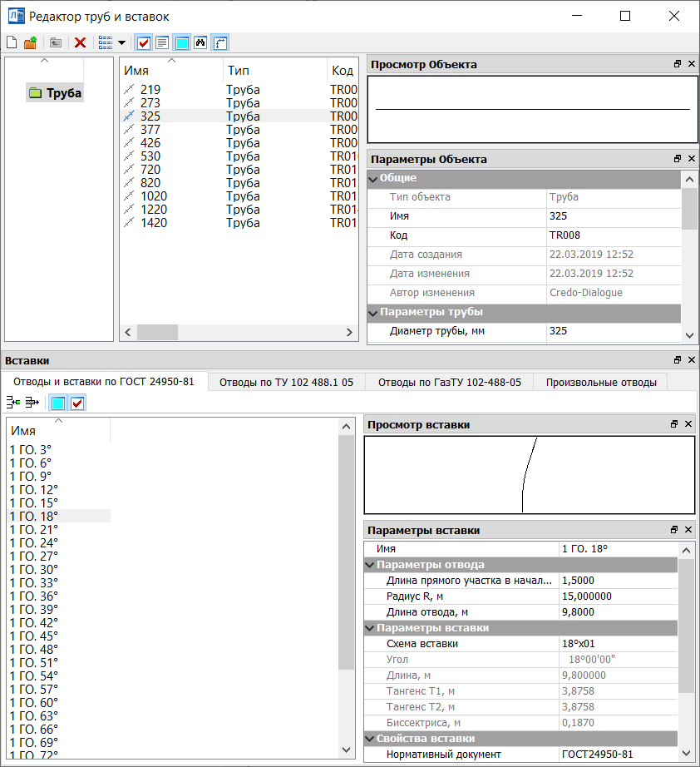Image resolution: width=700 pixels, height=767 pixels.
Task: Click the create new folder icon
Action: point(30,43)
